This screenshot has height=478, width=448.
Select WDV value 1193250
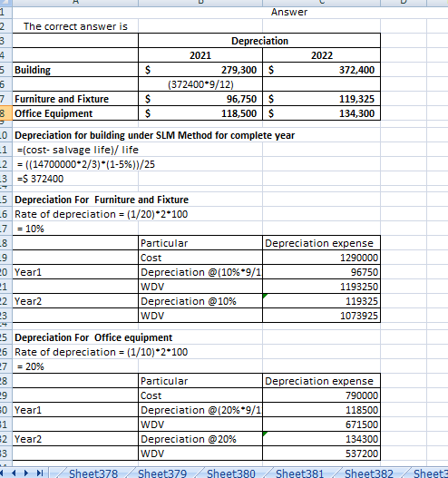click(x=322, y=287)
